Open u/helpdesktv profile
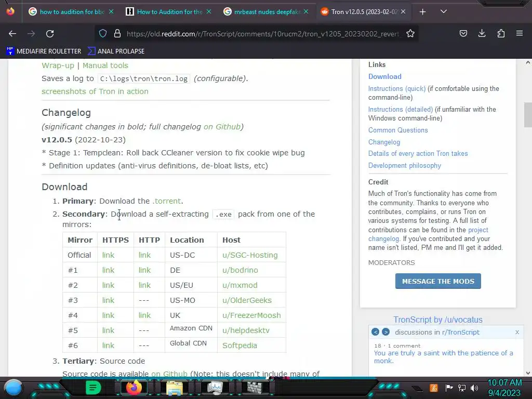 coord(246,330)
